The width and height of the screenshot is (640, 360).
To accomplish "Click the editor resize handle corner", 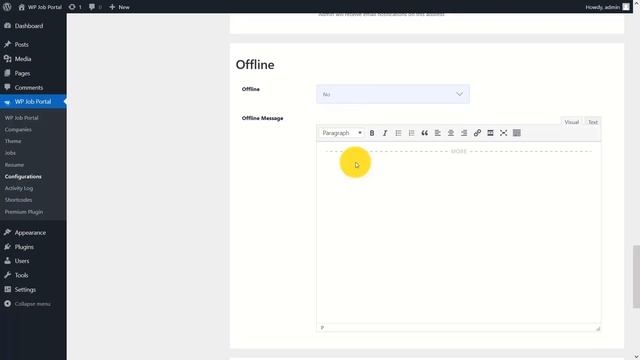I will click(x=598, y=328).
